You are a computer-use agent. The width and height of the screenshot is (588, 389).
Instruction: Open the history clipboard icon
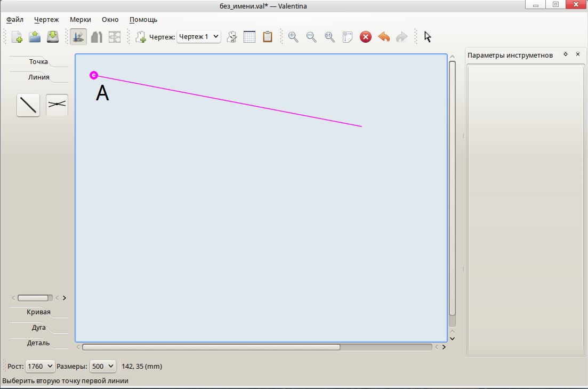coord(268,37)
